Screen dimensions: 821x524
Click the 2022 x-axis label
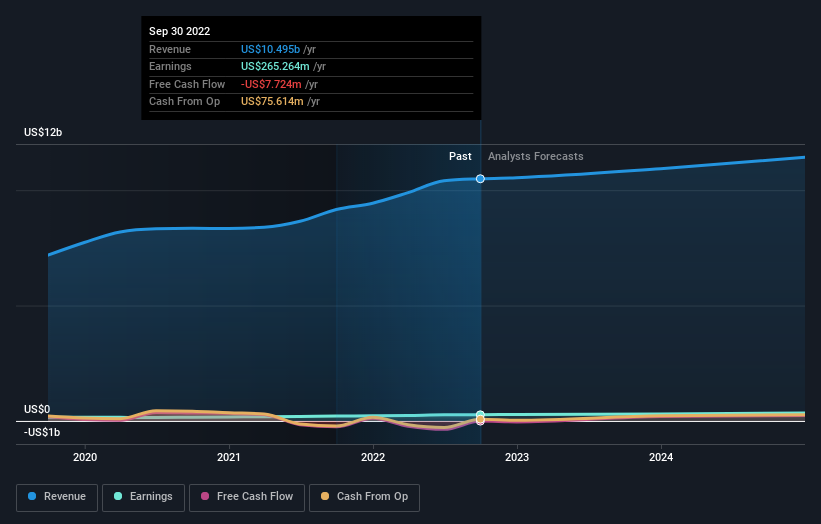tap(373, 458)
